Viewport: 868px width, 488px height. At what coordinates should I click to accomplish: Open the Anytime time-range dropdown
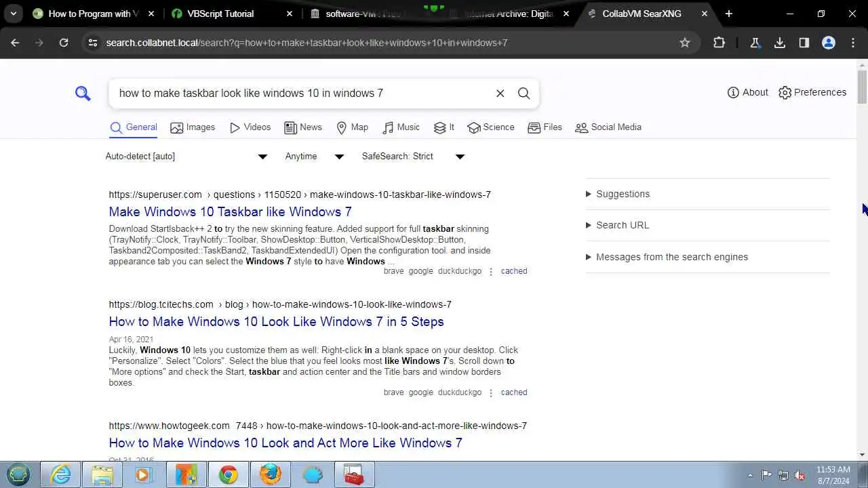315,156
